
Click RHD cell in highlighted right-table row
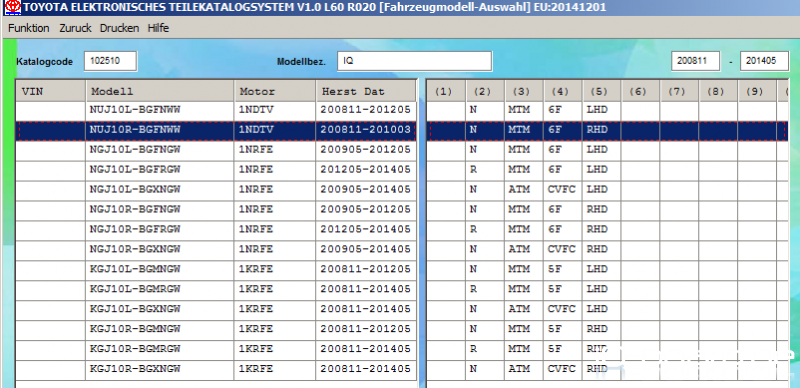coord(602,130)
